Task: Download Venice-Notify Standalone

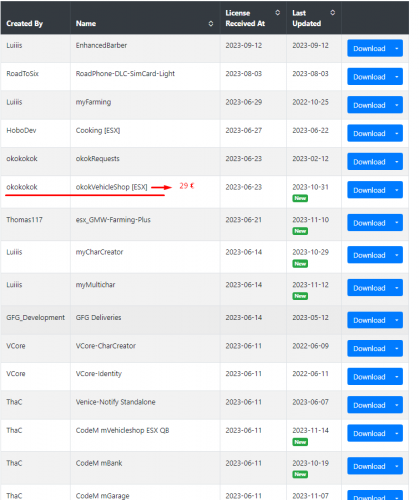Action: coord(369,405)
